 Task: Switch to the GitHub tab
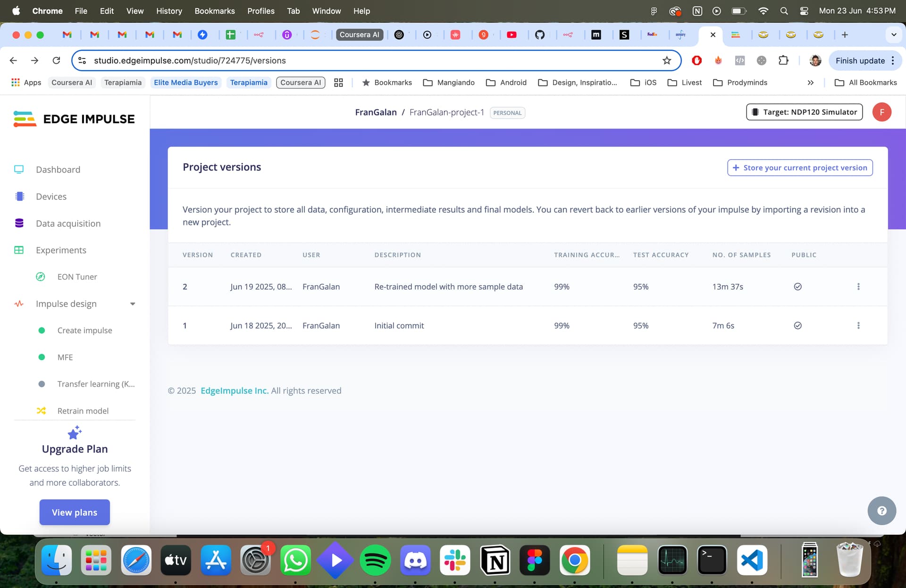tap(539, 34)
